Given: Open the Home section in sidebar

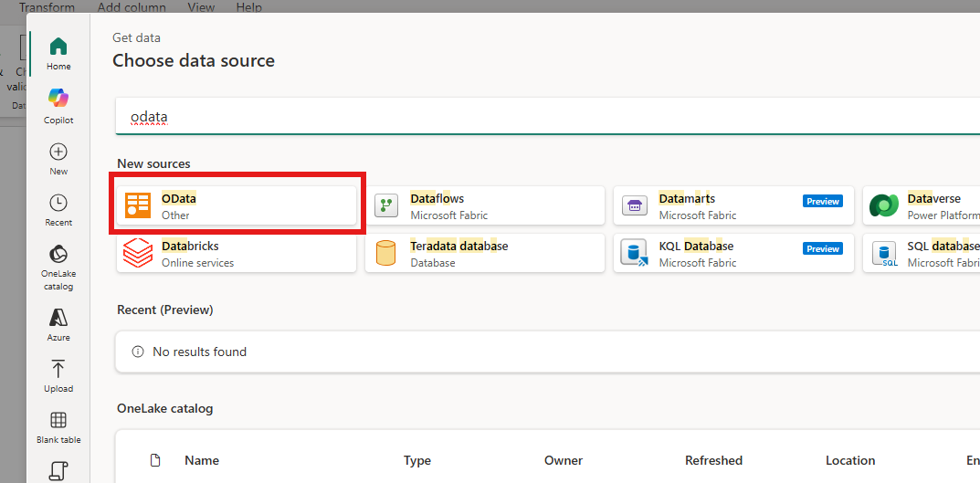Looking at the screenshot, I should [x=58, y=54].
